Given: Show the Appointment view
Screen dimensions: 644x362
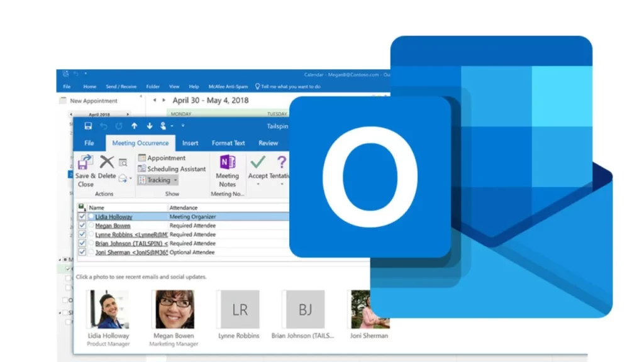Looking at the screenshot, I should tap(166, 158).
